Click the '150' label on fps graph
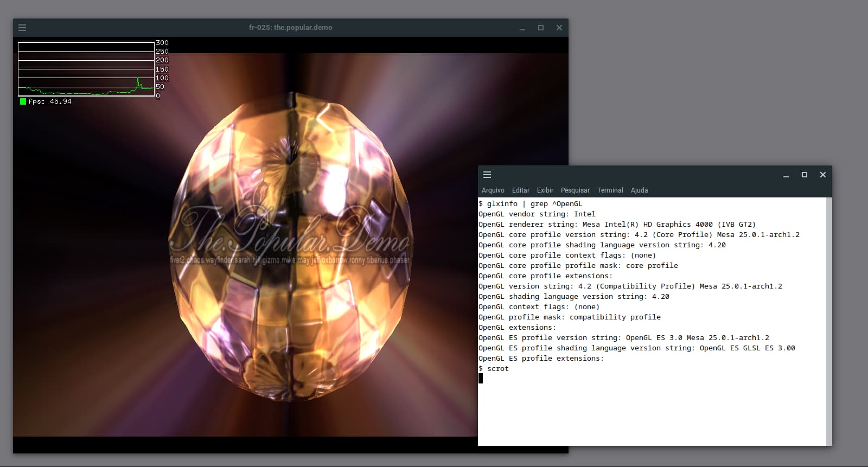 click(162, 69)
